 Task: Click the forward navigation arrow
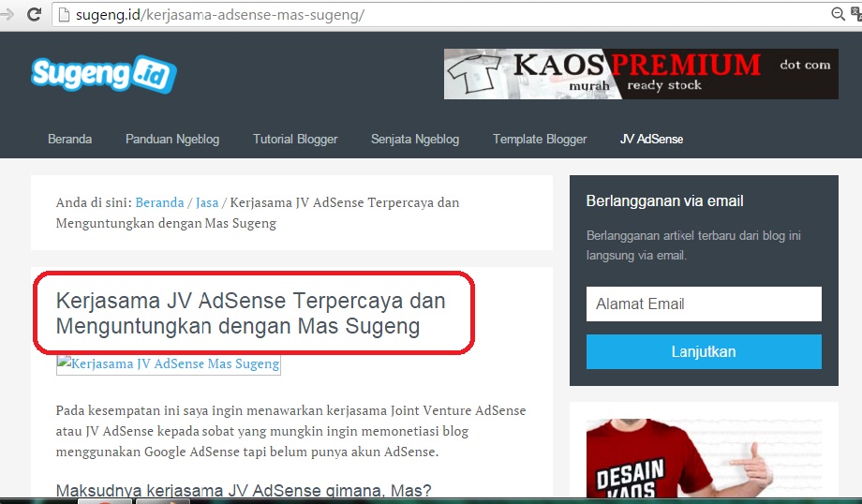[7, 14]
